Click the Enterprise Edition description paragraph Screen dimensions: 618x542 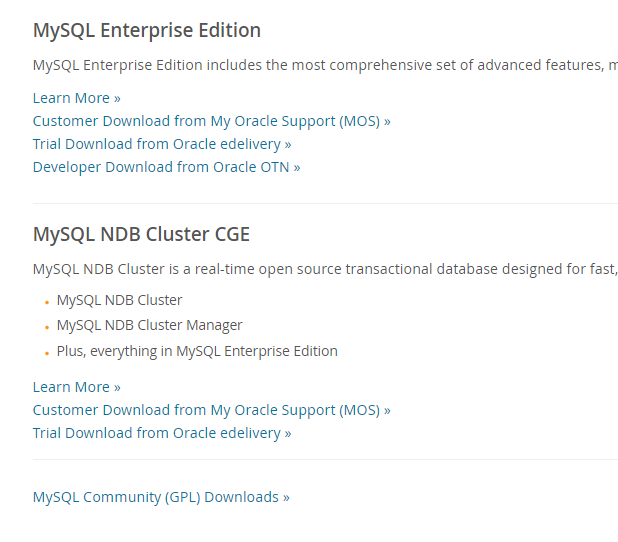(325, 65)
